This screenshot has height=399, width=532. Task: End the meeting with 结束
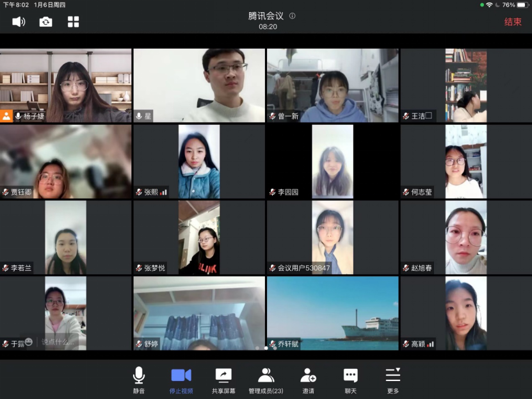[x=513, y=22]
